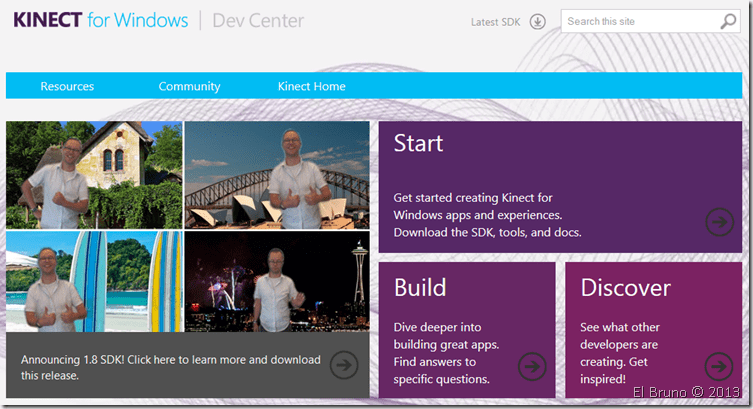
Task: Go to the Kinect Home menu item
Action: [x=311, y=86]
